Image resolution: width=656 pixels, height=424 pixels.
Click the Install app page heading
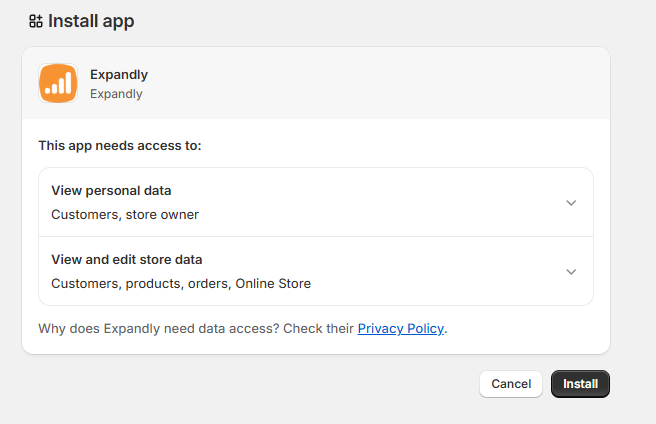pyautogui.click(x=90, y=21)
